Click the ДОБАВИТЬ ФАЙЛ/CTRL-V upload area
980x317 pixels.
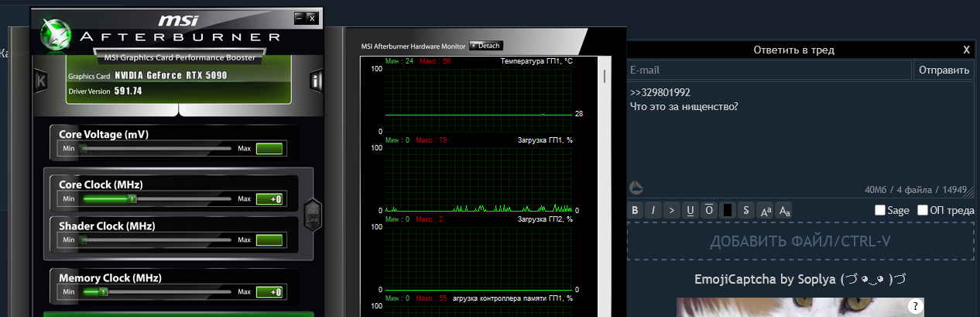(800, 241)
